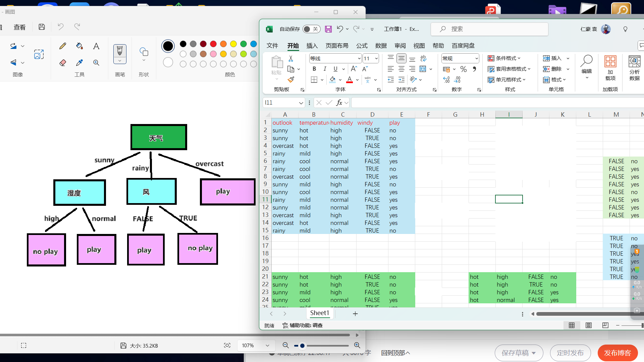Expand the Name Box dropdown
This screenshot has width=644, height=362.
point(301,103)
